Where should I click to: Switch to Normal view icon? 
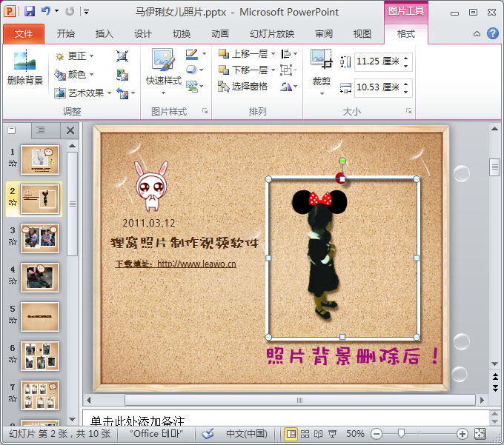tap(291, 434)
